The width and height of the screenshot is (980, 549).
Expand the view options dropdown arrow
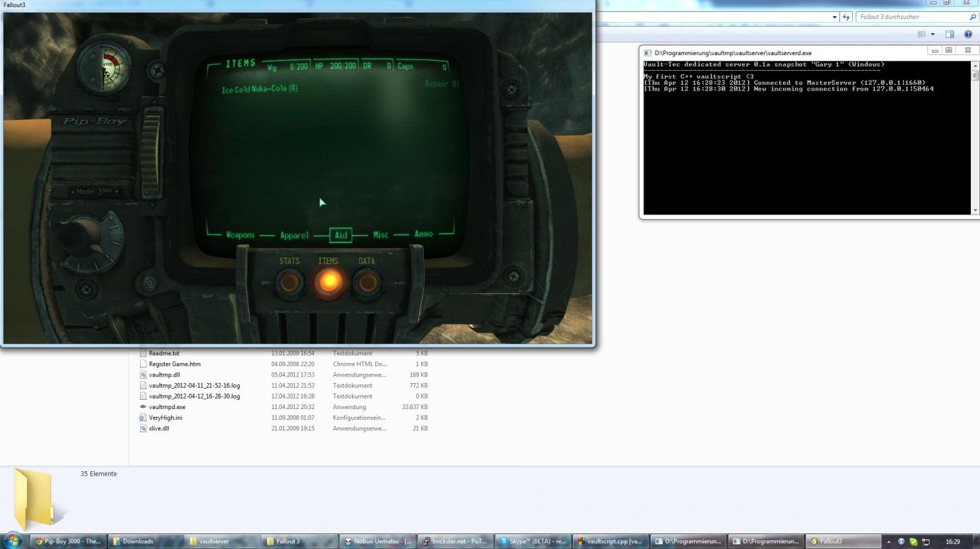point(933,34)
